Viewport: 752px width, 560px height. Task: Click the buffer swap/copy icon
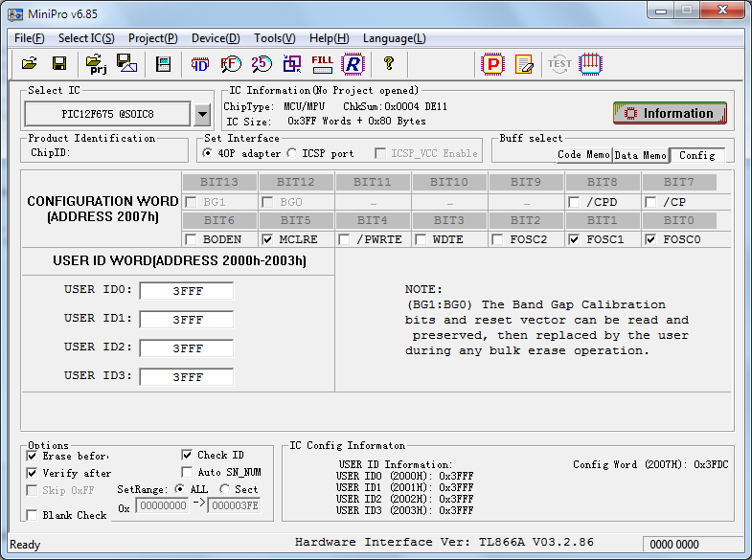291,64
